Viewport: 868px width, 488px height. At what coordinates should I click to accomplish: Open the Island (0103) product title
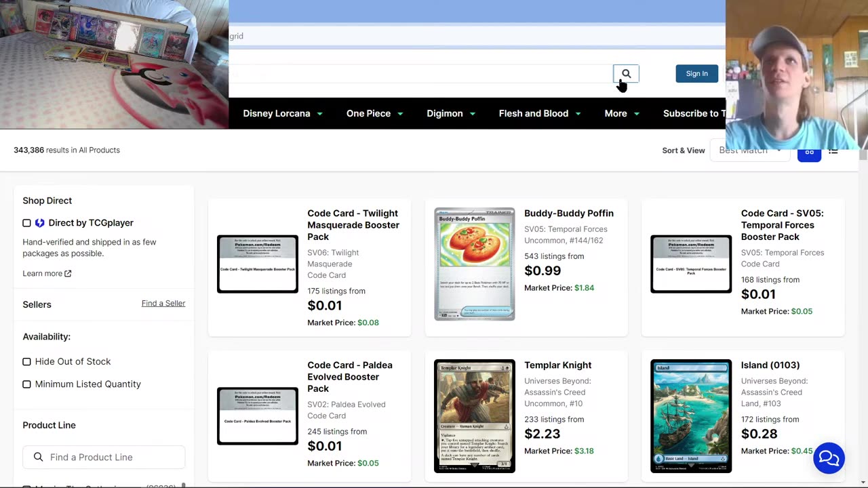(770, 365)
